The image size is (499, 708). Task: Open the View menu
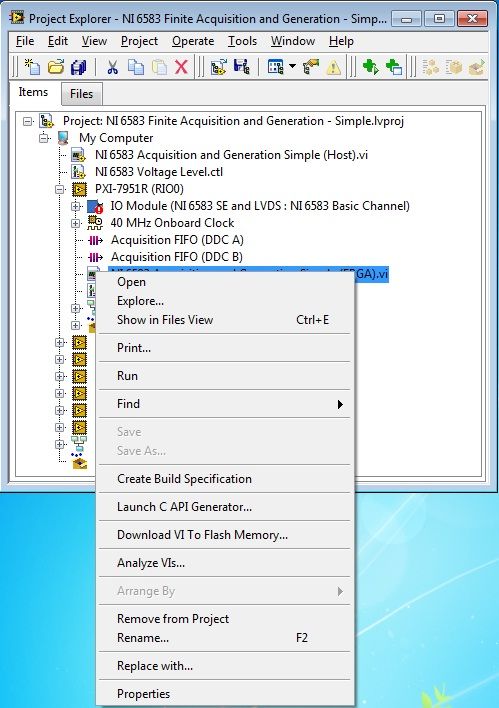click(94, 41)
